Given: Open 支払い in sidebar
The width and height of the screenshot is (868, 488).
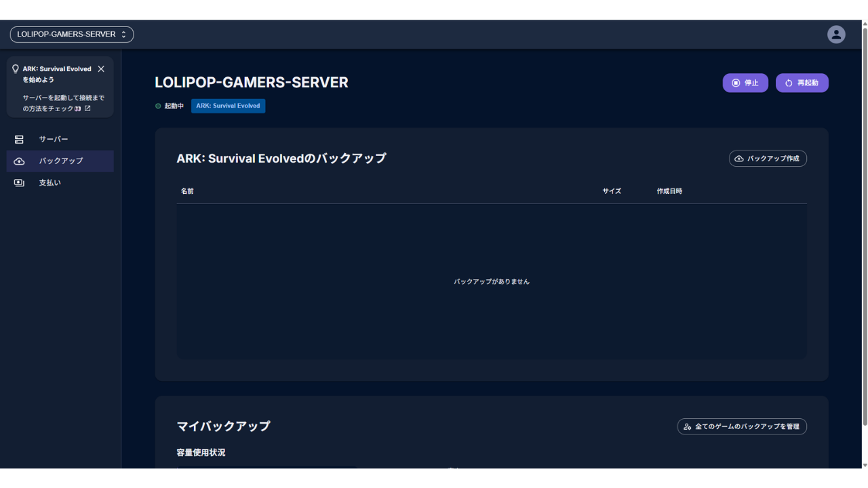Looking at the screenshot, I should pos(60,182).
